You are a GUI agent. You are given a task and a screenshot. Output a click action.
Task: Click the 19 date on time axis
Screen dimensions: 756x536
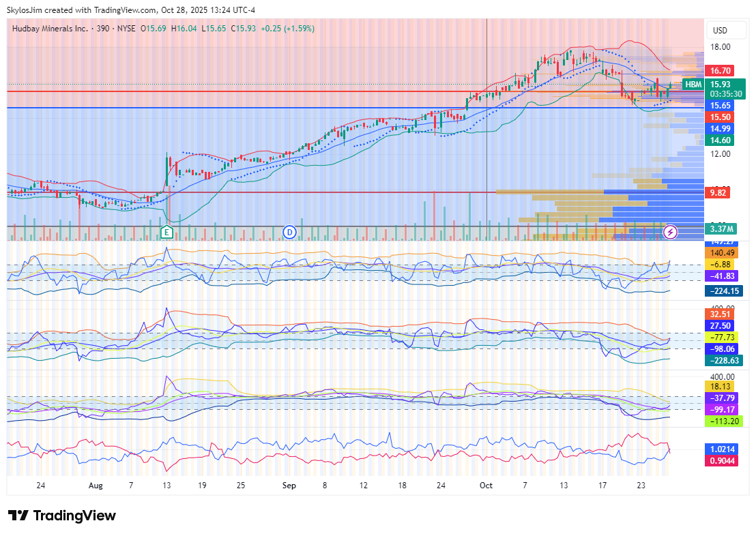(202, 486)
